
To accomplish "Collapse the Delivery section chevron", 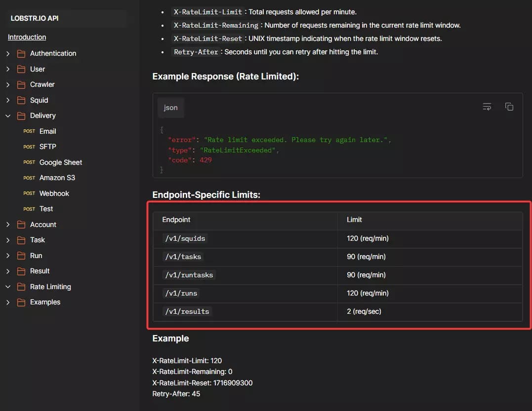I will 8,115.
